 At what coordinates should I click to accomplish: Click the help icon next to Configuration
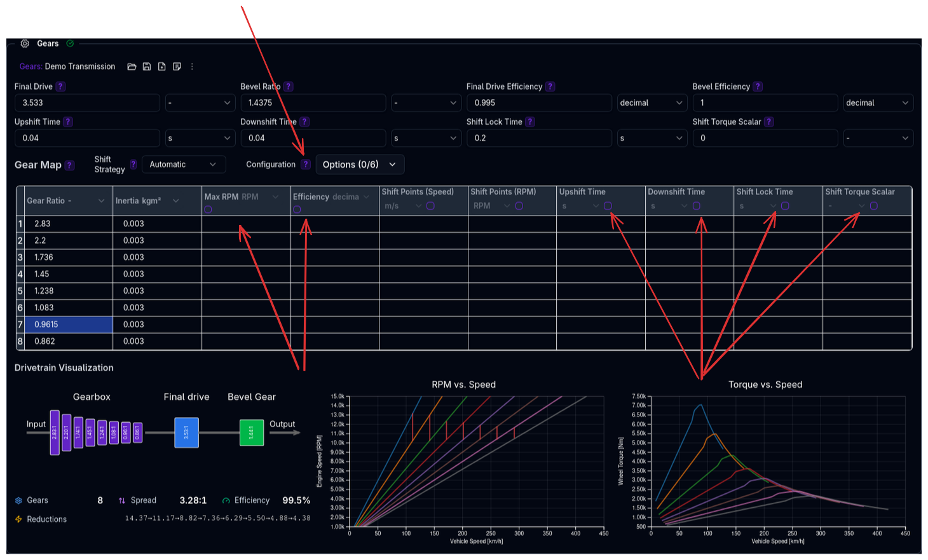coord(305,165)
